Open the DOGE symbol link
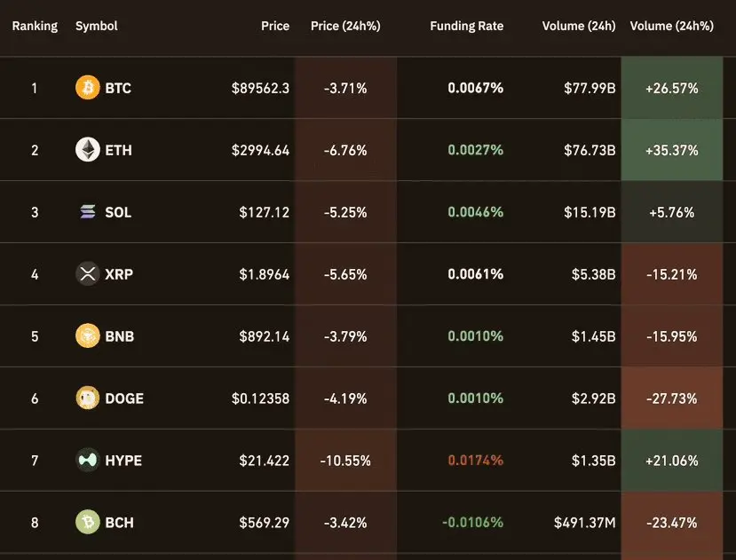 pos(124,398)
